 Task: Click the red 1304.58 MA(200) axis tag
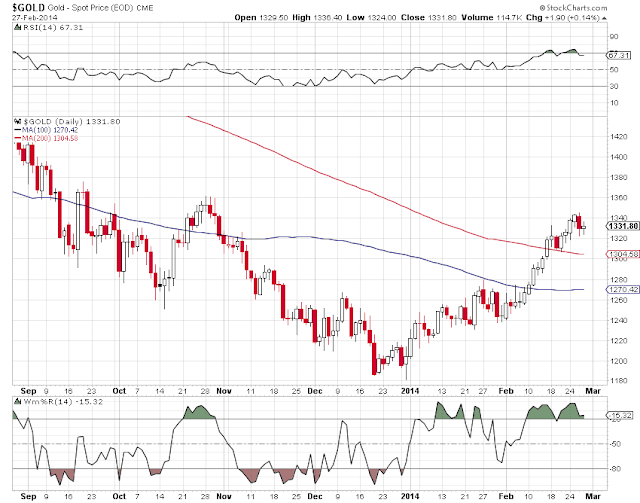coord(622,254)
